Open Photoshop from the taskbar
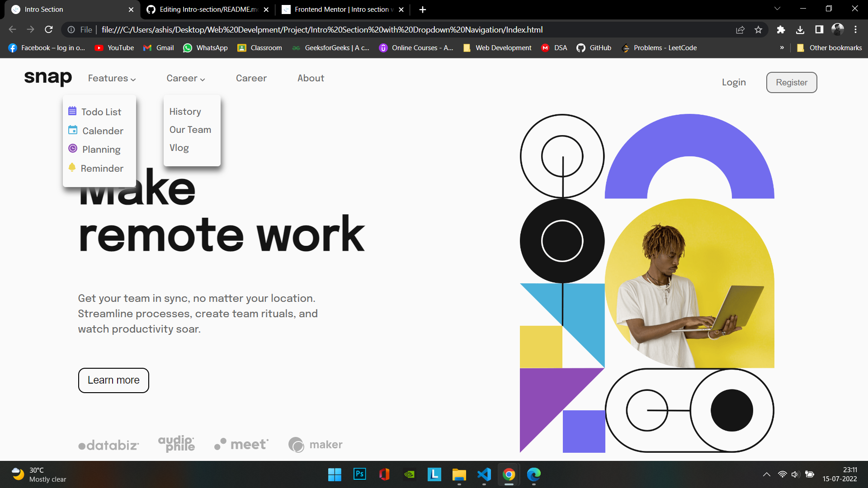 tap(359, 474)
